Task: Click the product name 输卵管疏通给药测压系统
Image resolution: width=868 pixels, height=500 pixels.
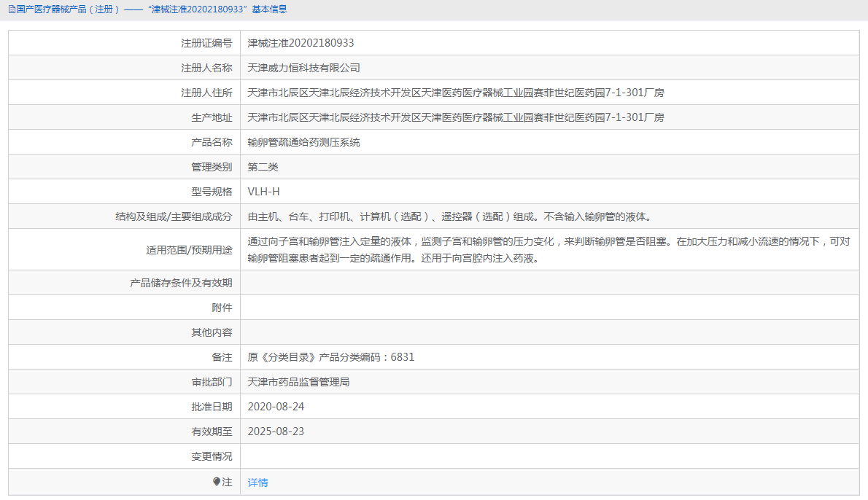Action: (303, 142)
